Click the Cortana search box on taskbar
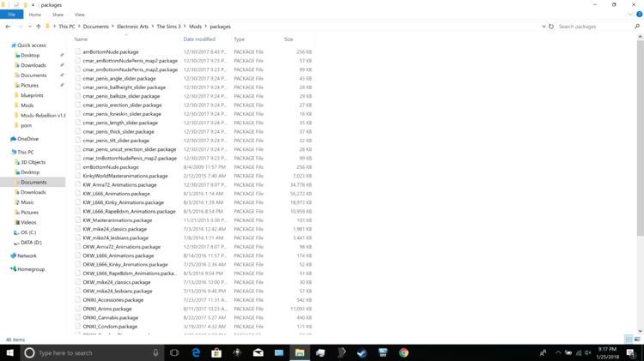644x361 pixels. point(92,352)
